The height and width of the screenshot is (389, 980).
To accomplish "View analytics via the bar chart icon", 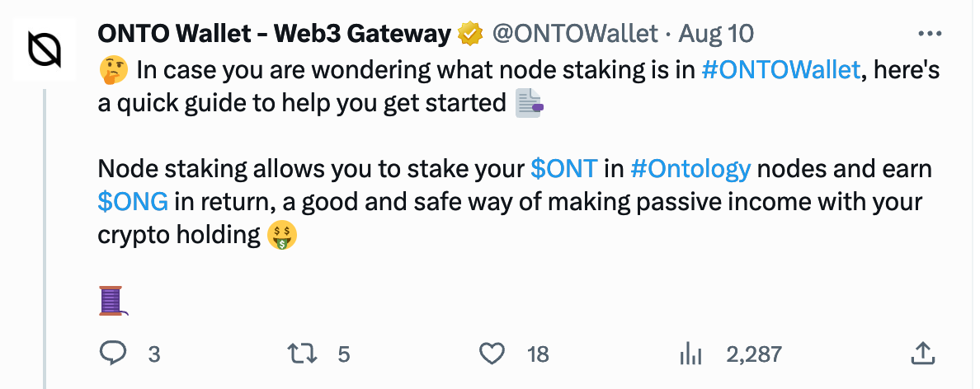I will (689, 354).
